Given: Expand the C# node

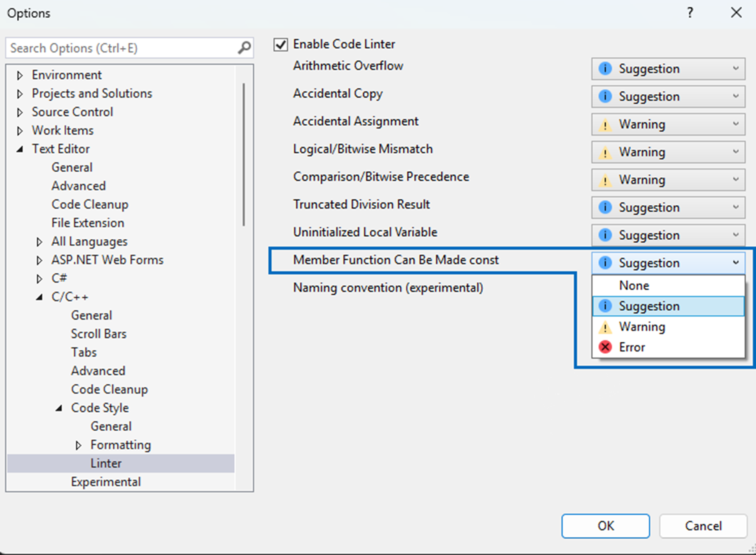Looking at the screenshot, I should [39, 279].
